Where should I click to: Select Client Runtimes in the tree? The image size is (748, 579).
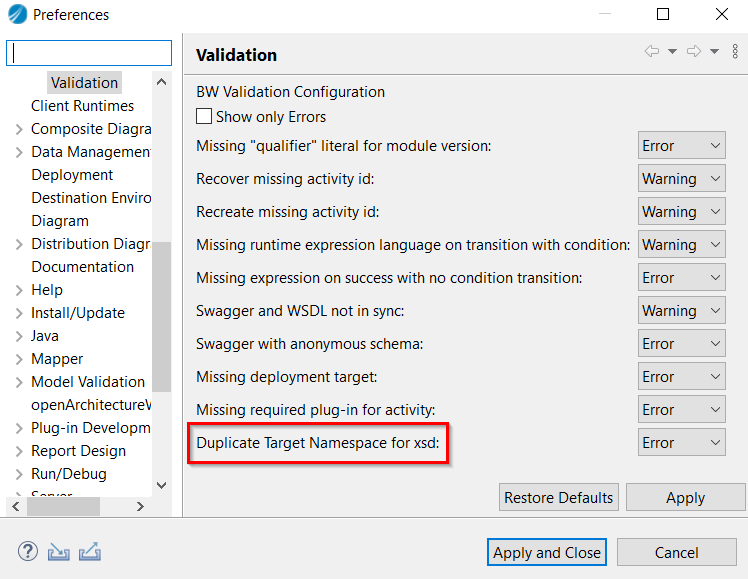click(x=82, y=106)
